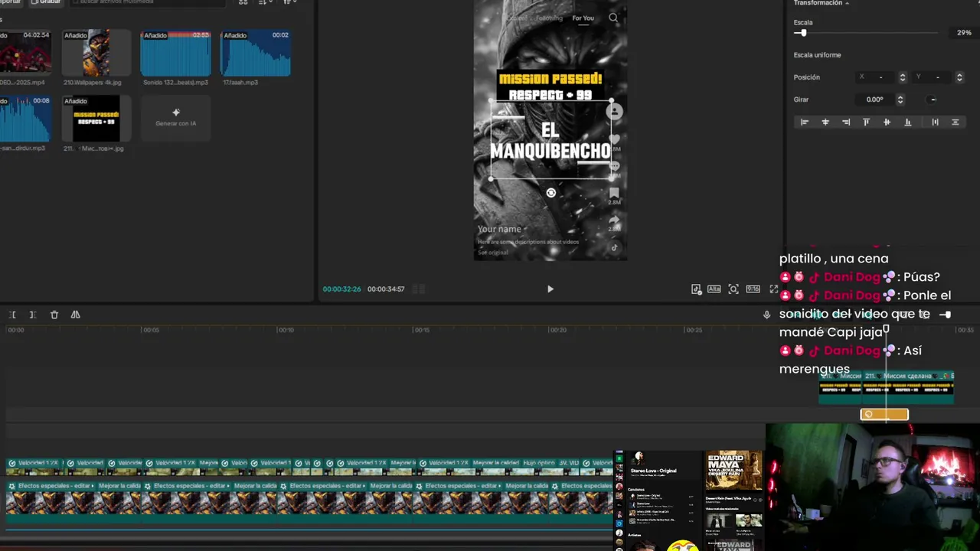The height and width of the screenshot is (551, 980).
Task: Click the Posición Y stepper arrows
Action: pyautogui.click(x=959, y=77)
